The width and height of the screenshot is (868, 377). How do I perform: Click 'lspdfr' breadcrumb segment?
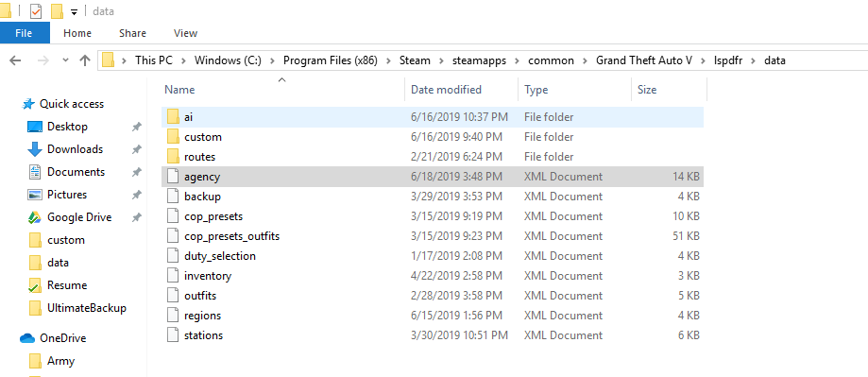point(728,60)
